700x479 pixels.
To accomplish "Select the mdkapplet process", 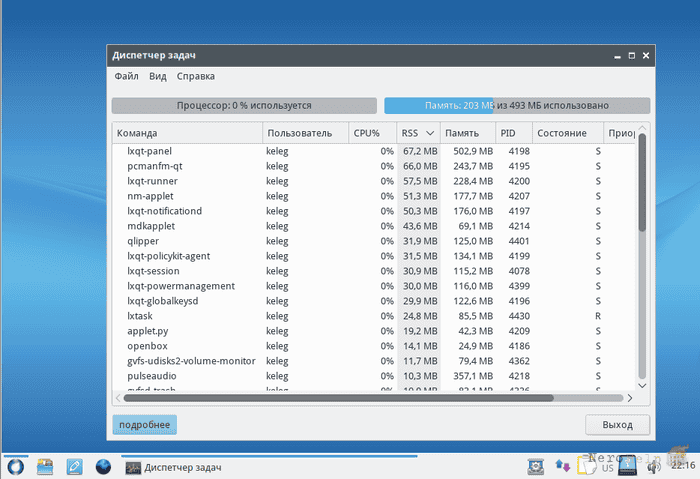I will 373,226.
